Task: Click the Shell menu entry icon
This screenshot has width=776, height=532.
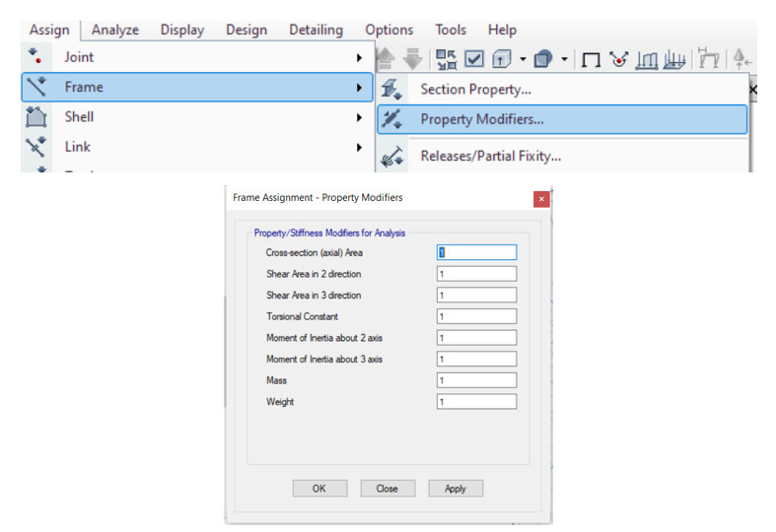Action: (36, 116)
